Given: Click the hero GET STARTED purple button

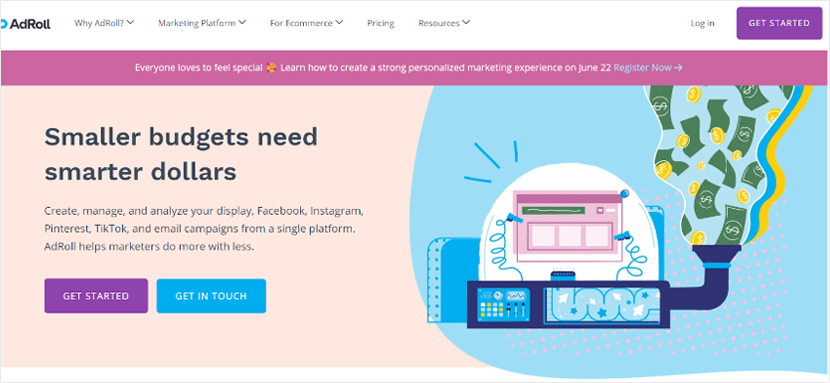Looking at the screenshot, I should [96, 296].
